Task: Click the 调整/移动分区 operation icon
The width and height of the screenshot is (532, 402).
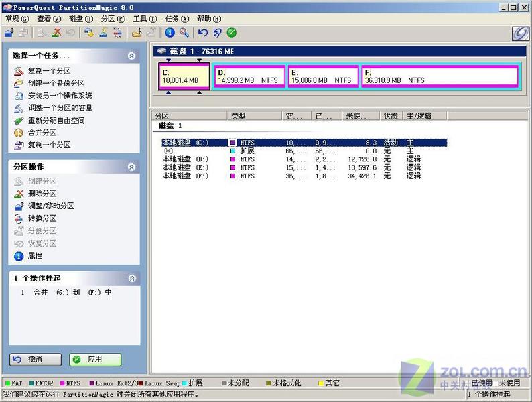Action: 19,206
